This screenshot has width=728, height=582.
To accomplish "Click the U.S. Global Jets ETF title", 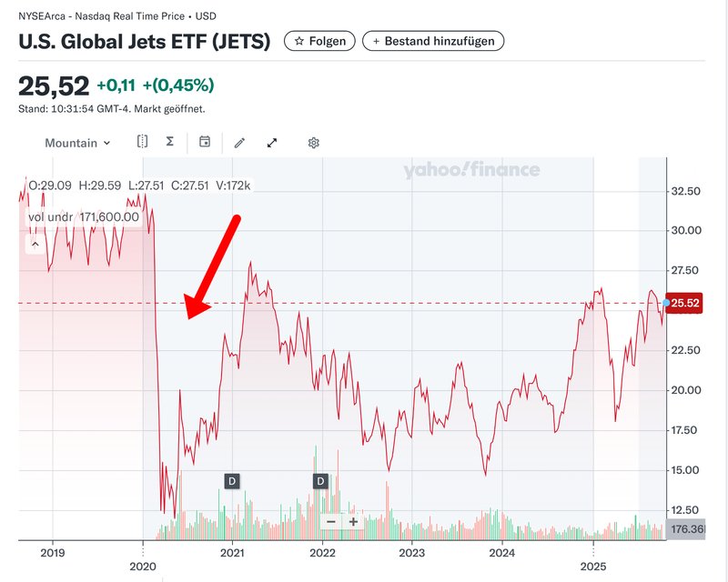I will tap(145, 42).
